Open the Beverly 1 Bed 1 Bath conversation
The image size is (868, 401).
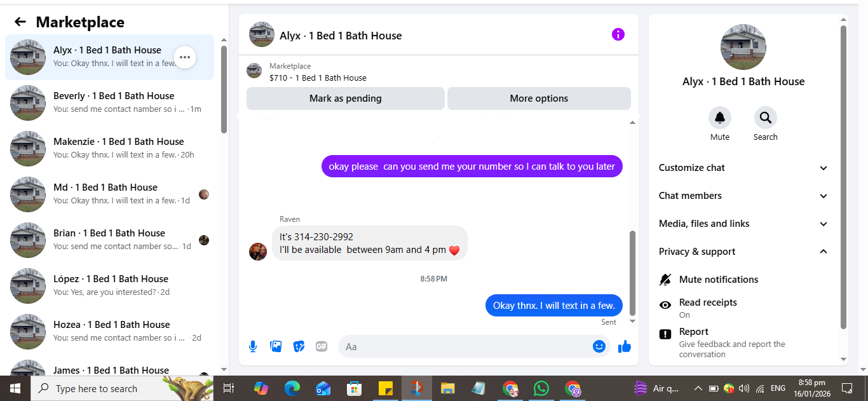pos(109,103)
